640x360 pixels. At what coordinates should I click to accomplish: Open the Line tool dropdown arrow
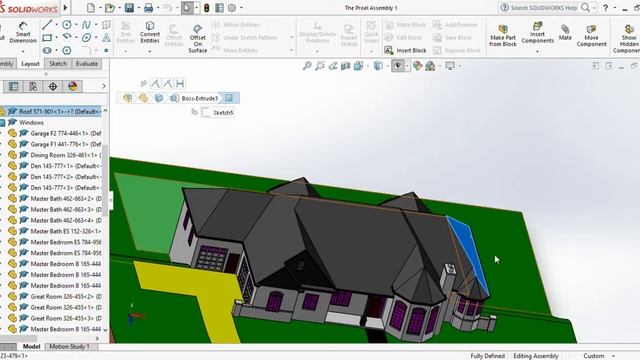coord(56,25)
